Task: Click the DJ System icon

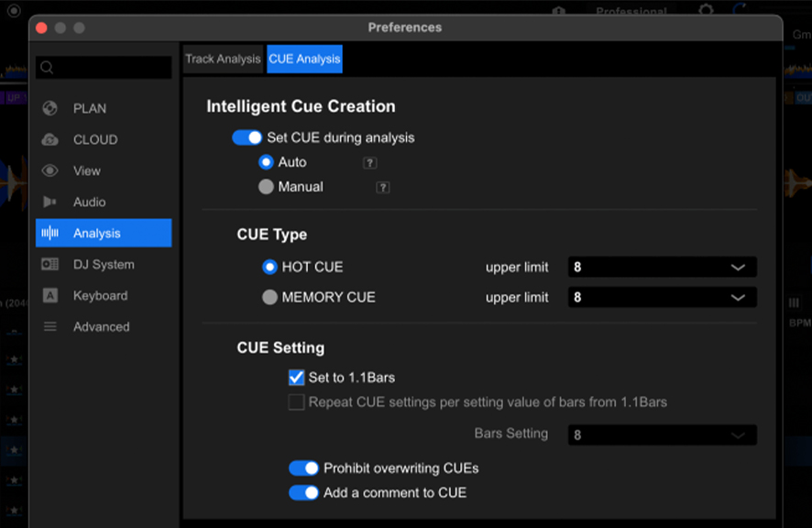Action: (x=50, y=264)
